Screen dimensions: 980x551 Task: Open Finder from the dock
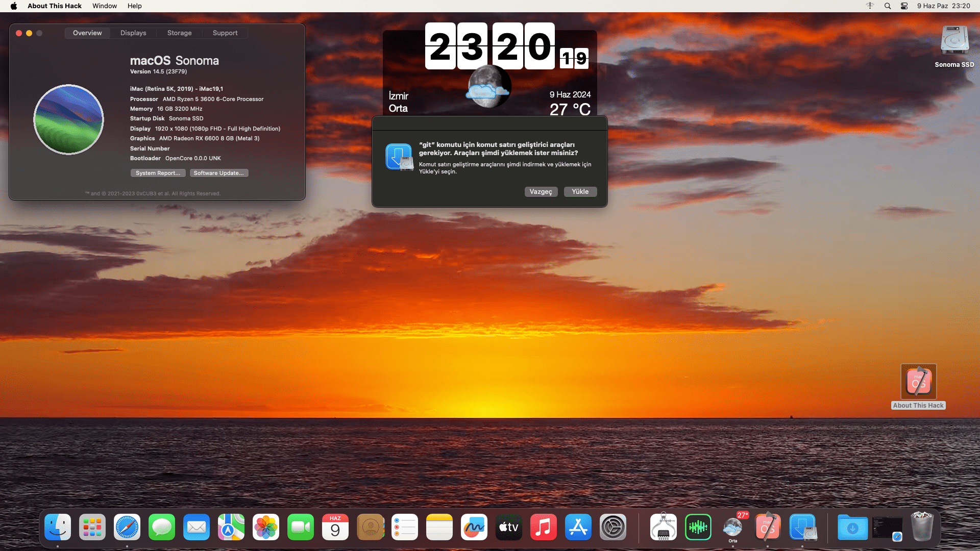point(58,527)
